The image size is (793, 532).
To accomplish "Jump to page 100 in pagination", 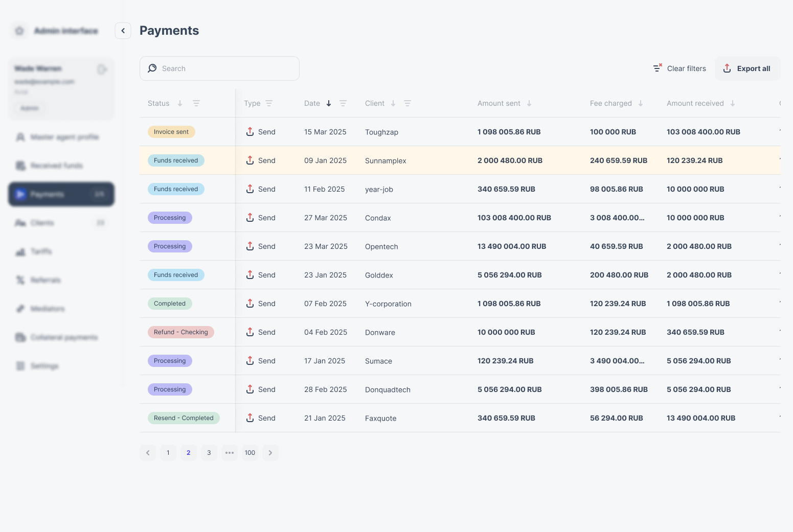I will click(x=250, y=453).
